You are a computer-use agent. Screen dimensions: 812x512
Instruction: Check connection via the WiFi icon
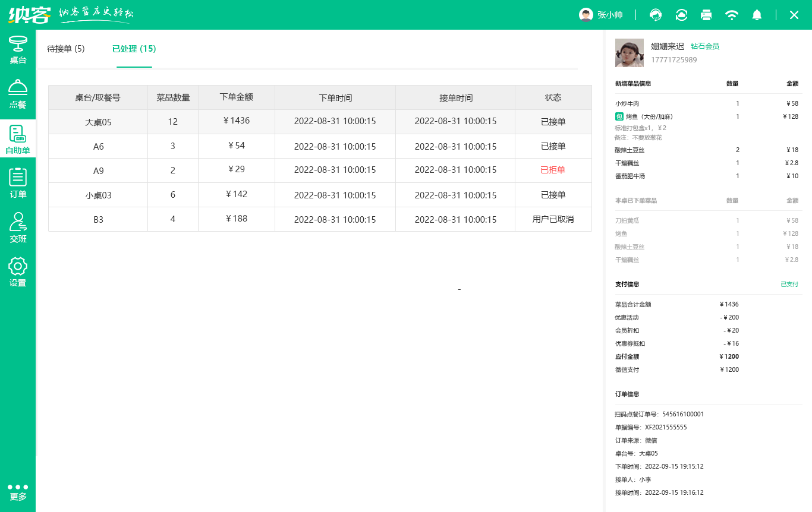pos(731,14)
